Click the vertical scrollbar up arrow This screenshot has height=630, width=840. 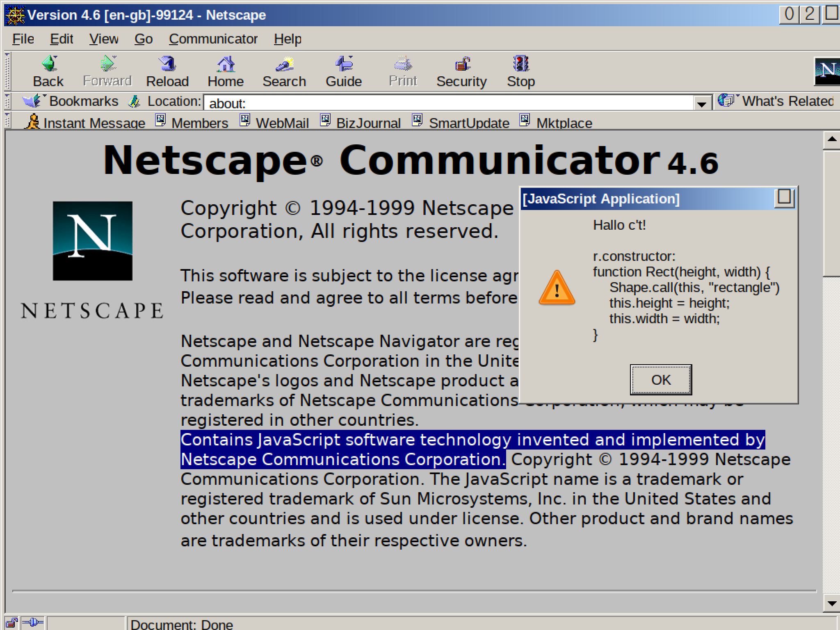[832, 140]
